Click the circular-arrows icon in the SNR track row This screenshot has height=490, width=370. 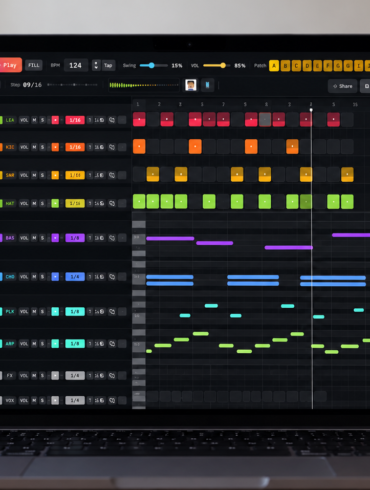pos(112,175)
